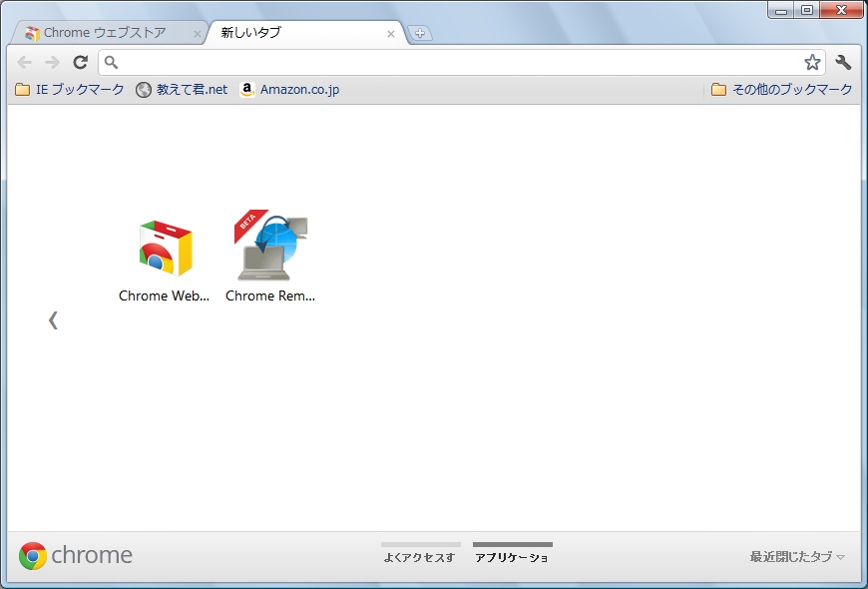This screenshot has width=868, height=589.
Task: Switch to アプリケーショ section
Action: [x=513, y=553]
